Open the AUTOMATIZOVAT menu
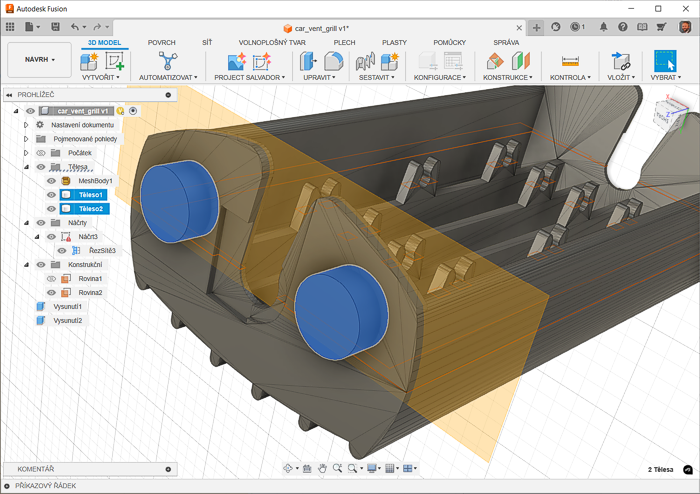This screenshot has width=700, height=494. tap(168, 77)
